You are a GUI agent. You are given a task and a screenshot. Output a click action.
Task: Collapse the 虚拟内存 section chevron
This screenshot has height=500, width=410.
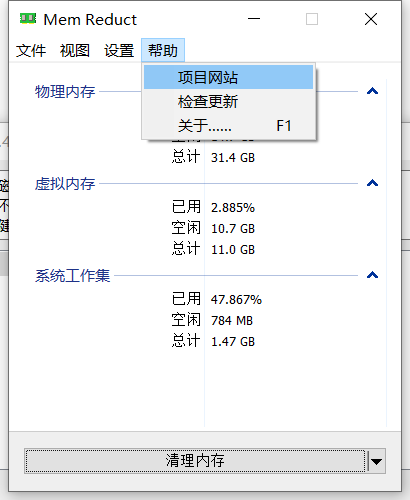(x=372, y=183)
